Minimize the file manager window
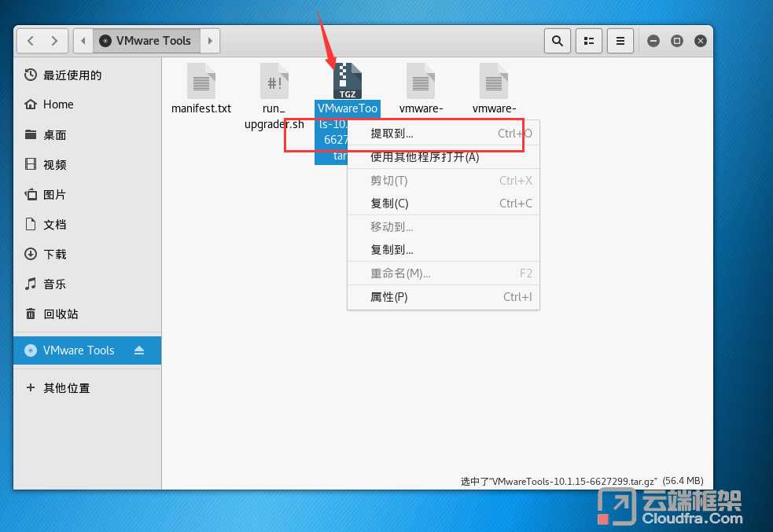The image size is (773, 532). tap(653, 41)
